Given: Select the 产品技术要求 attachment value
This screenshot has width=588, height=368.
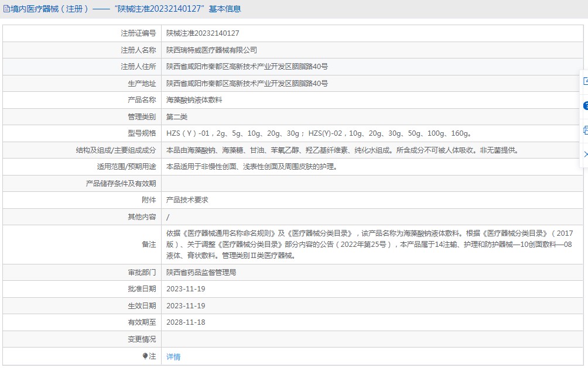Looking at the screenshot, I should coord(187,200).
